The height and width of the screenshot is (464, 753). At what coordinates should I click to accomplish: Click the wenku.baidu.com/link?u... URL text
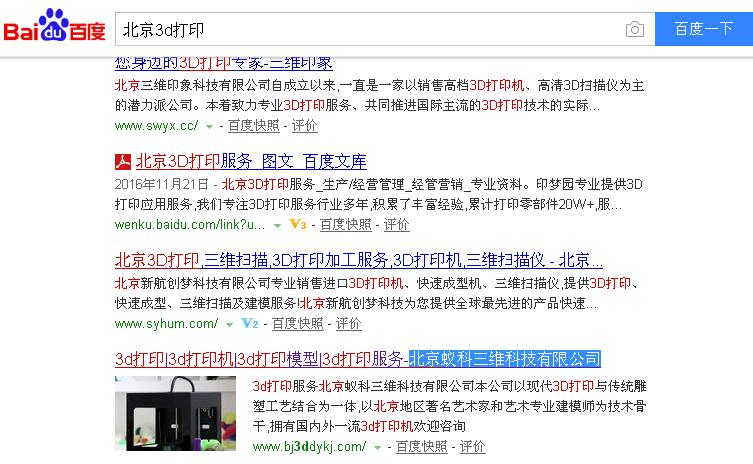190,225
